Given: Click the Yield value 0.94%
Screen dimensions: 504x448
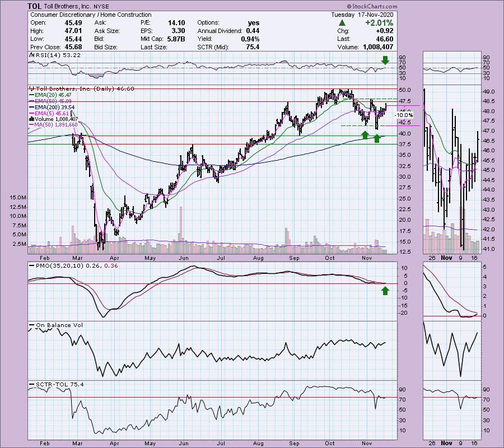Looking at the screenshot, I should 250,39.
